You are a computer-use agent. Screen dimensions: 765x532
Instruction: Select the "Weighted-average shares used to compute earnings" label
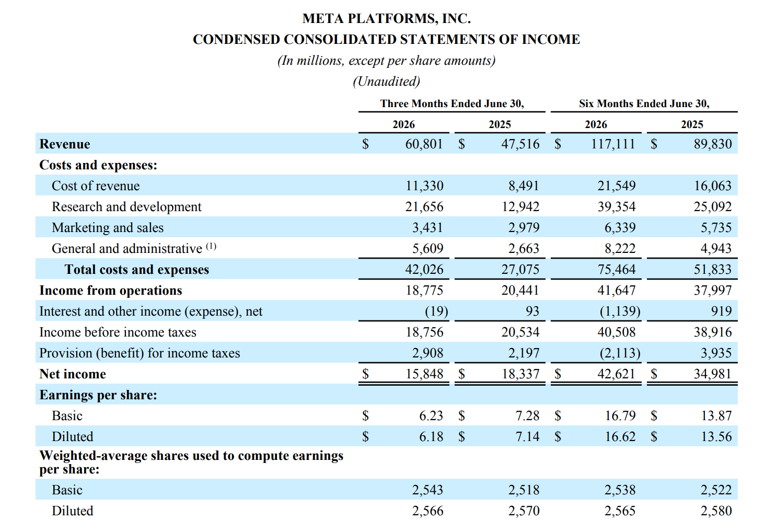click(x=191, y=456)
